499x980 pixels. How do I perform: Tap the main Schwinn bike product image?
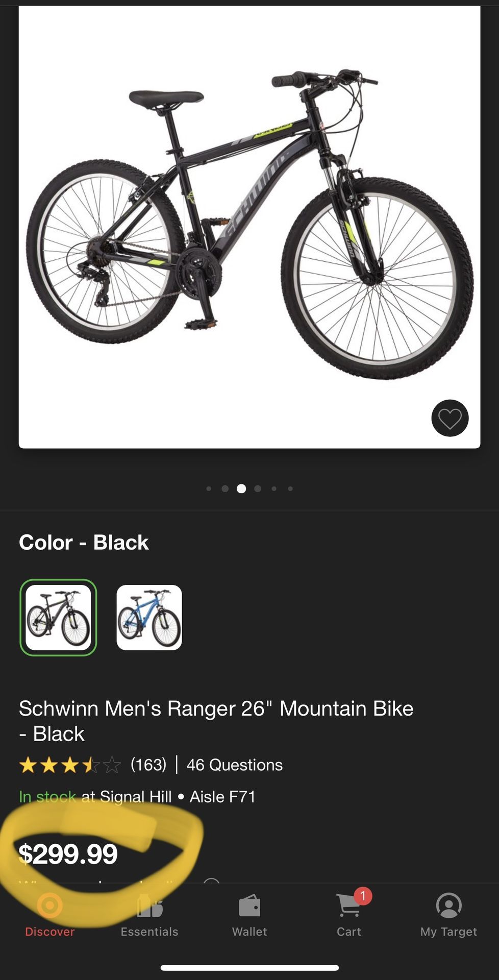pyautogui.click(x=249, y=227)
